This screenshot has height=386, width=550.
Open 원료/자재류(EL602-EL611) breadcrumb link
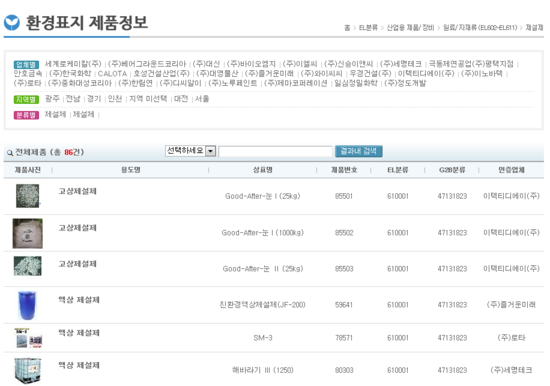480,27
